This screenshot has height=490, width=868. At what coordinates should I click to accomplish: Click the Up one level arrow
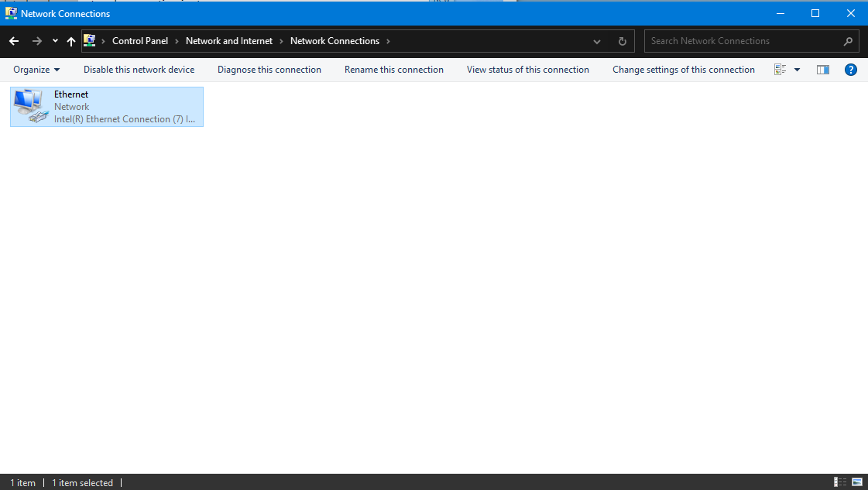[71, 41]
